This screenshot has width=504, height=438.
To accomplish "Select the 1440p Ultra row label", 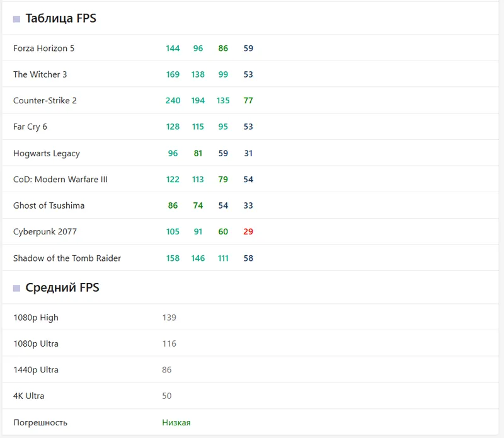I will point(36,370).
